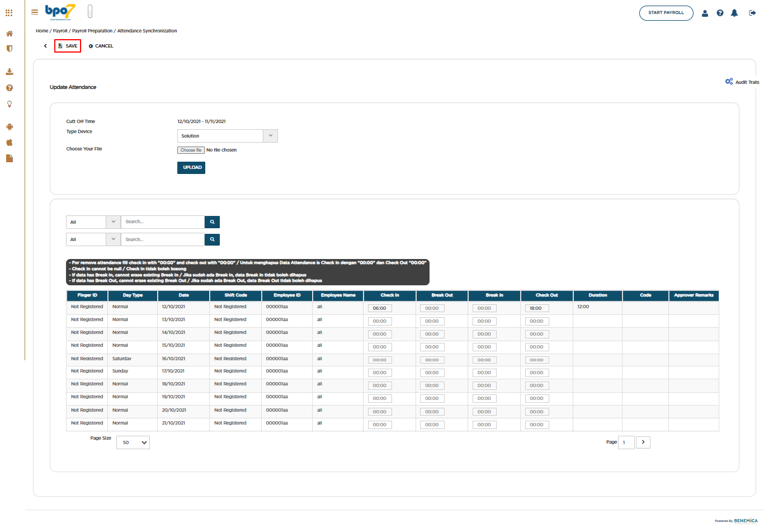Open the notifications bell
764x532 pixels.
point(734,13)
